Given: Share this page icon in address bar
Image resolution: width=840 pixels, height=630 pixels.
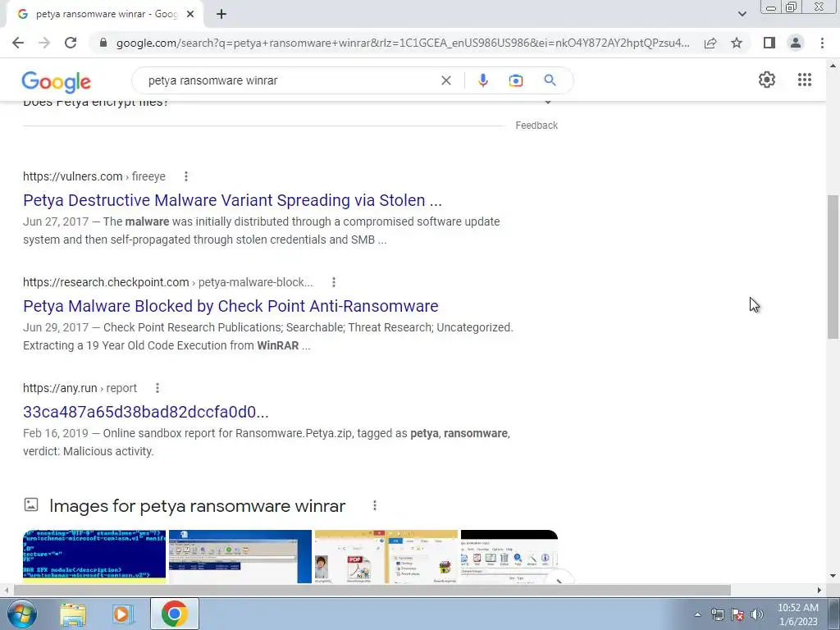Looking at the screenshot, I should tap(710, 43).
